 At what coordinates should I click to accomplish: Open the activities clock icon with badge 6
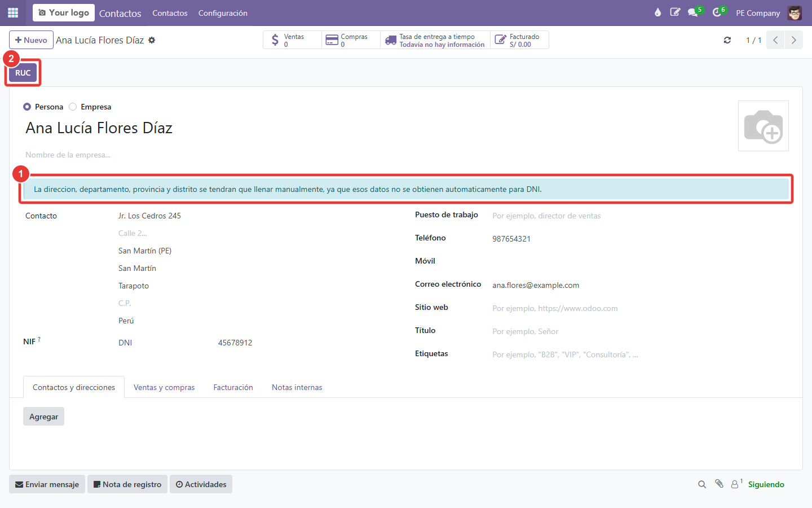[718, 12]
